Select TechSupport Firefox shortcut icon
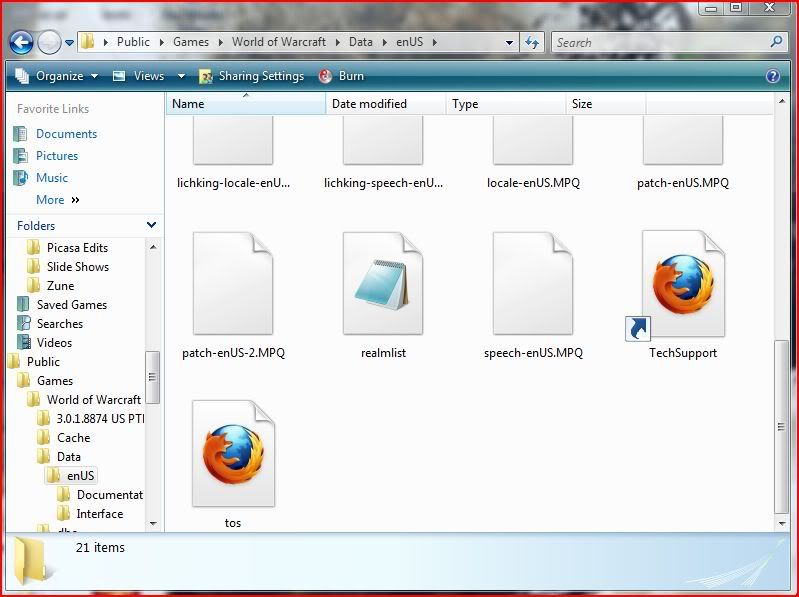 (x=683, y=284)
